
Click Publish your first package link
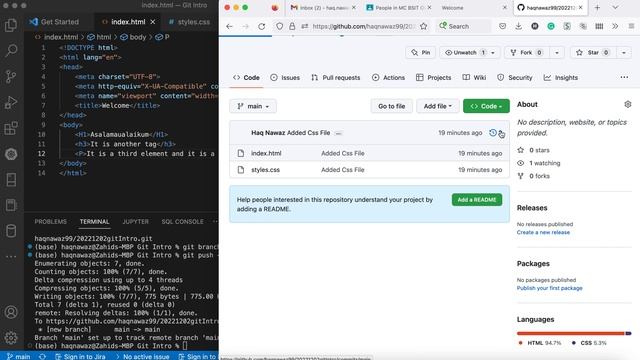pyautogui.click(x=549, y=288)
